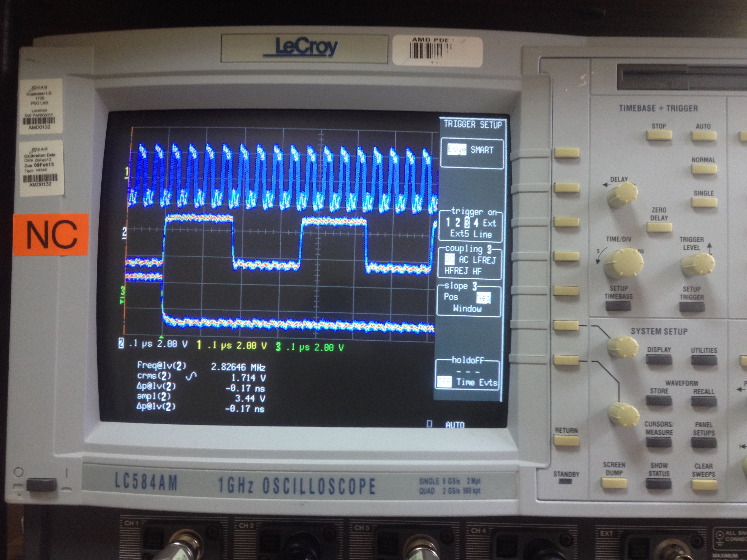Push the softkey beside holdoff menu

566,360
